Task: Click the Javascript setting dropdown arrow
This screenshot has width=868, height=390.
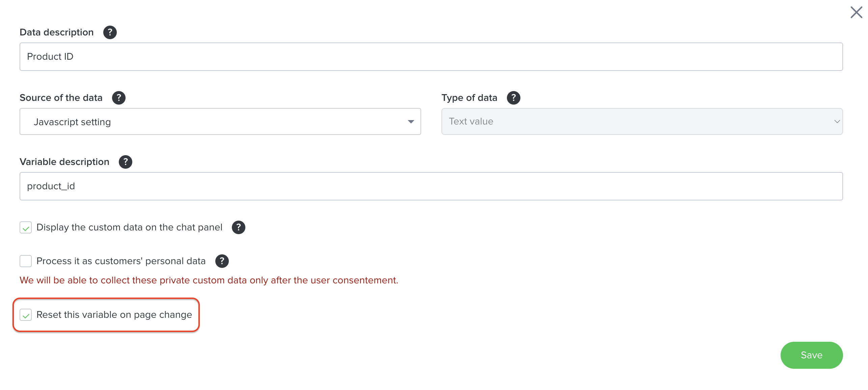Action: [411, 122]
